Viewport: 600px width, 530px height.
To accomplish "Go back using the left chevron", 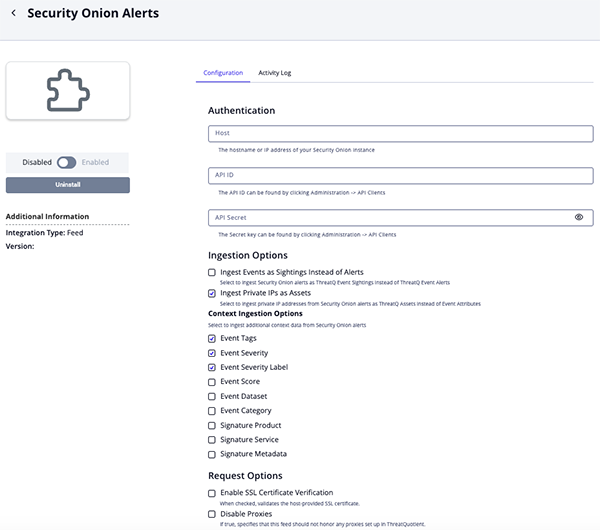I will (14, 13).
